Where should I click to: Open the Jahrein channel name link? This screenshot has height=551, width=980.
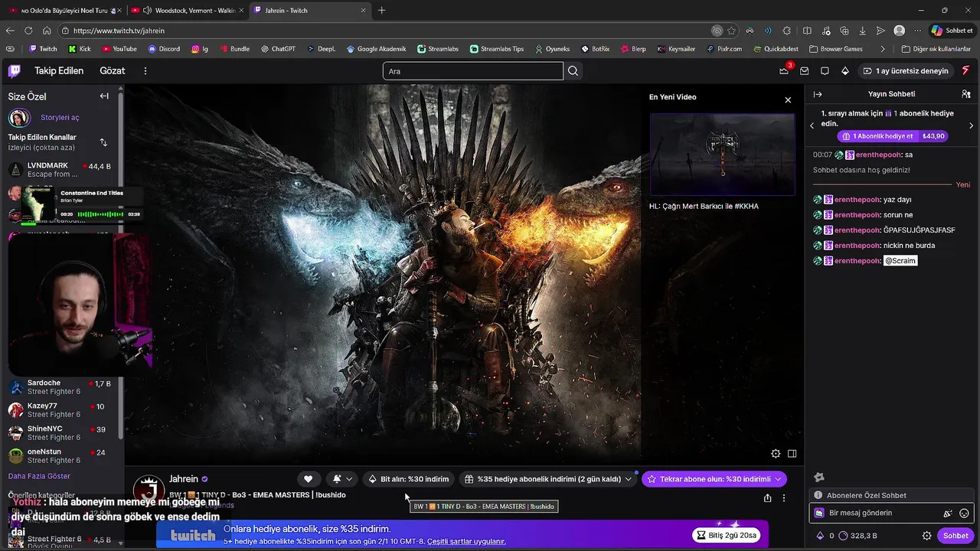tap(184, 479)
